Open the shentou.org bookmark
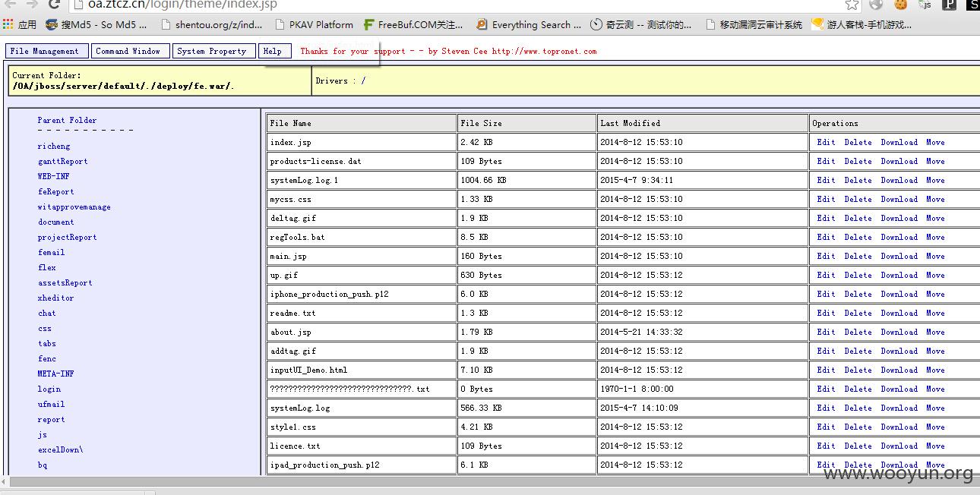The height and width of the screenshot is (495, 980). (211, 24)
